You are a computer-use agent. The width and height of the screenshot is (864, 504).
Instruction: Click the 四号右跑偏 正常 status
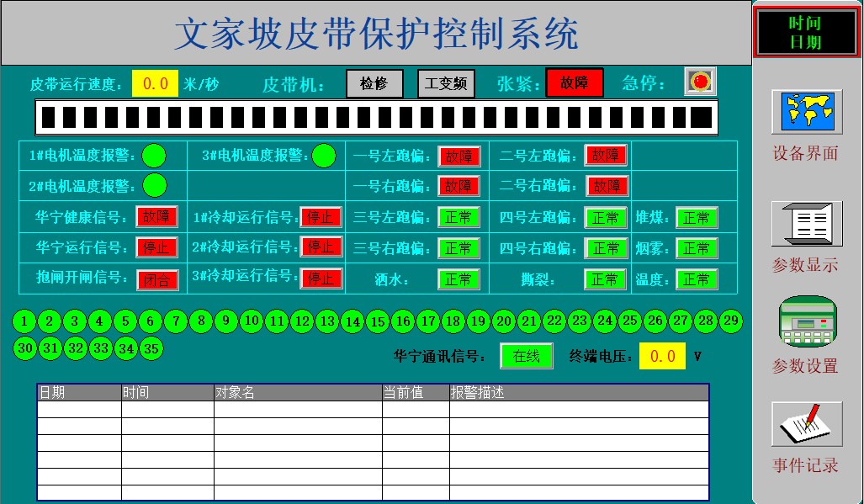click(x=606, y=248)
